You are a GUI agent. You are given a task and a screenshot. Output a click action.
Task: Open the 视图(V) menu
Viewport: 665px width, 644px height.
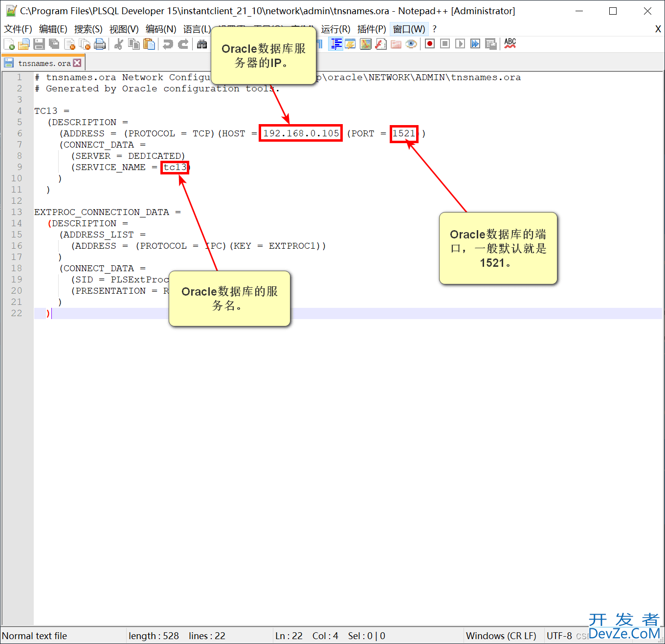click(x=124, y=29)
